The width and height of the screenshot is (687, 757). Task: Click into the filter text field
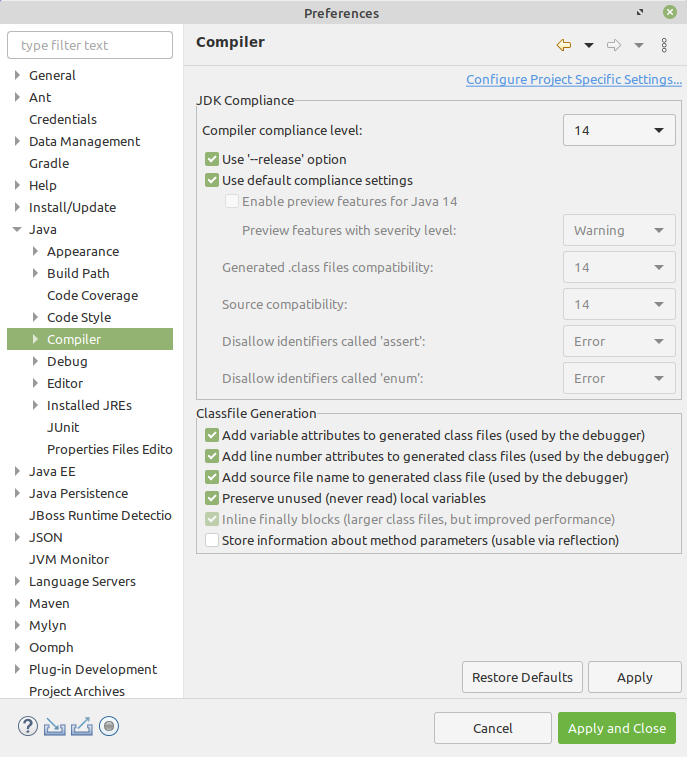point(90,45)
